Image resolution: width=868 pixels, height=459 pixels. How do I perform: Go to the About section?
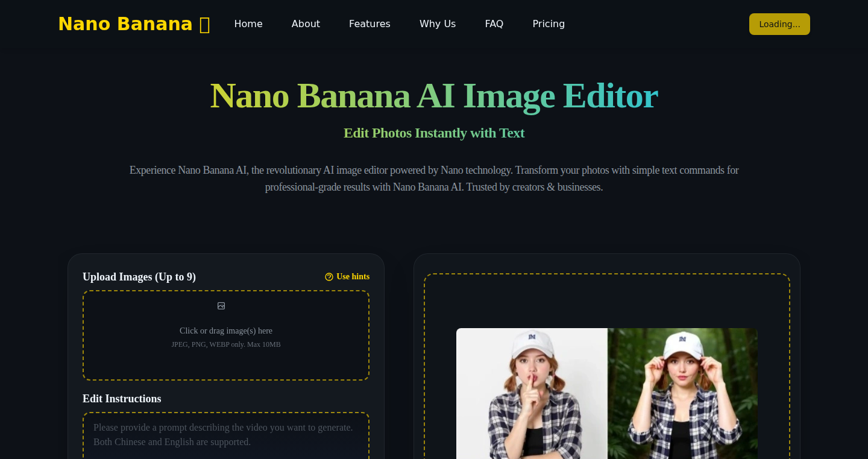tap(306, 24)
